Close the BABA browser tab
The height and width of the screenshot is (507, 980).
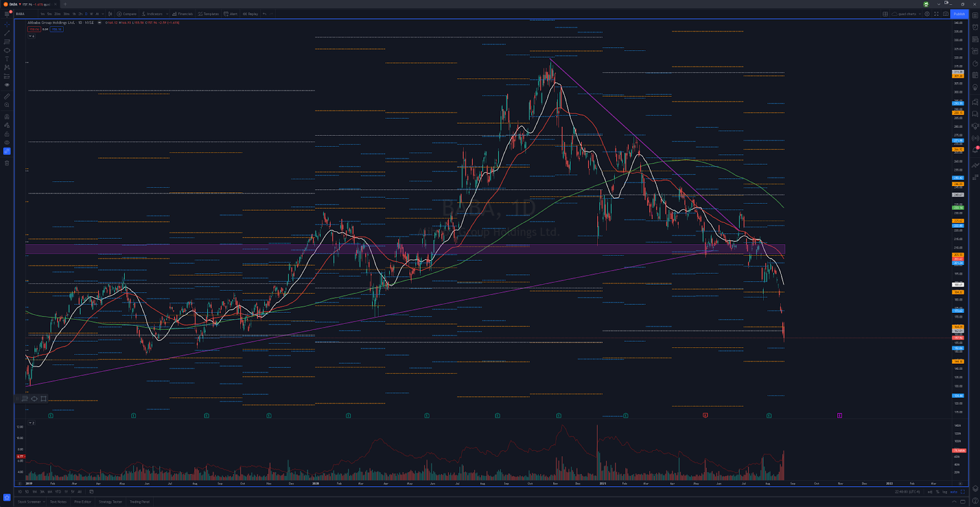click(55, 4)
